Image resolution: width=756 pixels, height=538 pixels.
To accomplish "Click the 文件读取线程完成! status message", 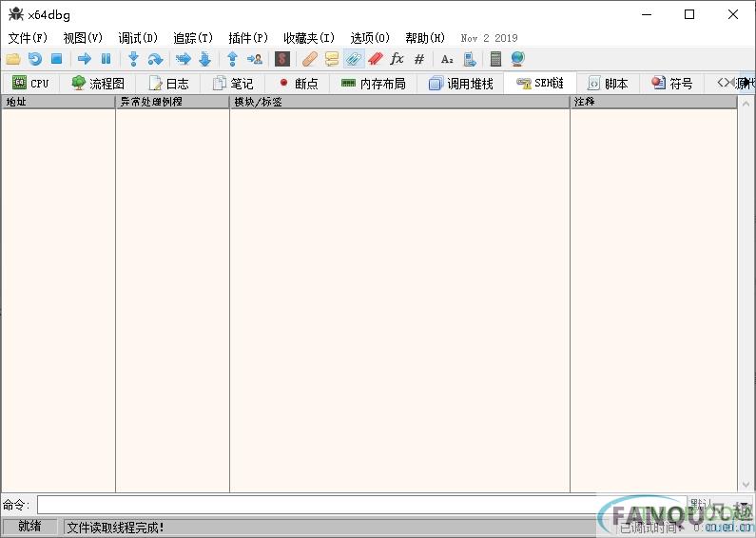I will [115, 528].
